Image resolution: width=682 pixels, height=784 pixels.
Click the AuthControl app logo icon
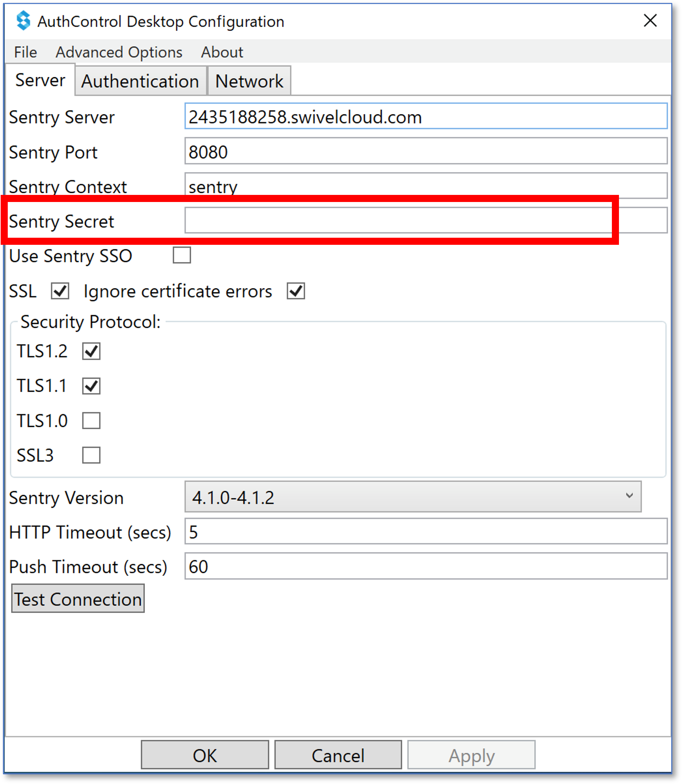click(24, 21)
